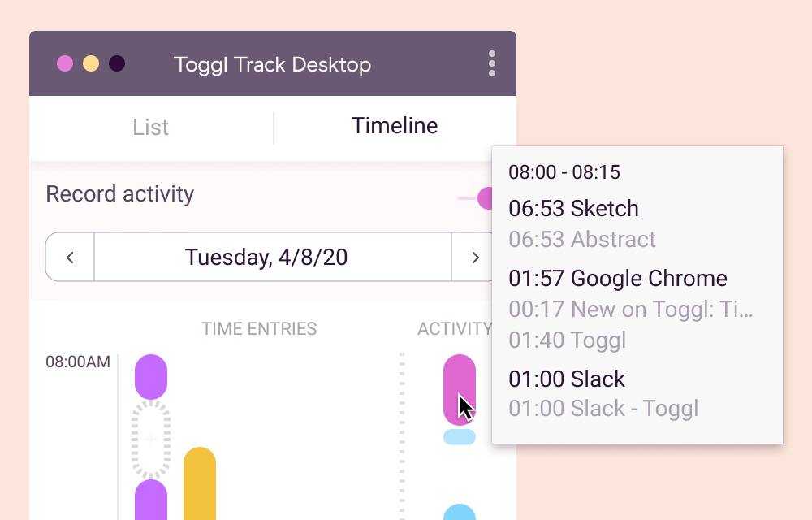This screenshot has height=520, width=812.
Task: Disable the Record activity toggle
Action: [x=485, y=197]
